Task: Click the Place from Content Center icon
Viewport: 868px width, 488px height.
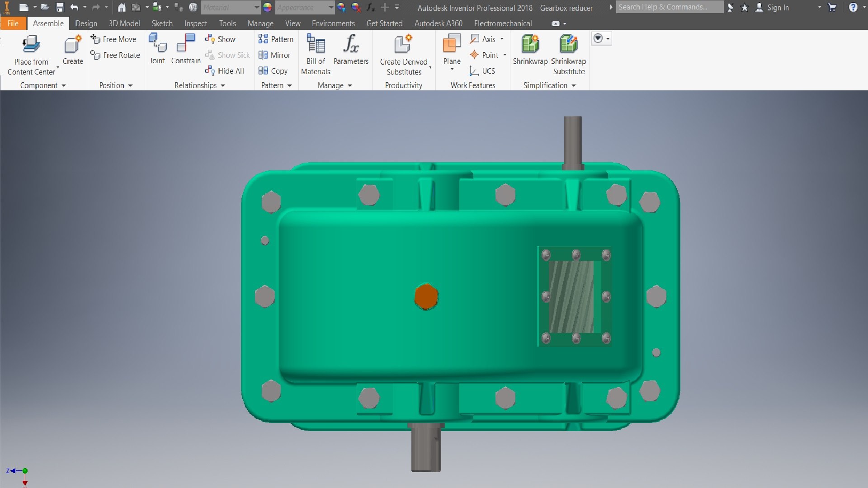Action: click(31, 44)
